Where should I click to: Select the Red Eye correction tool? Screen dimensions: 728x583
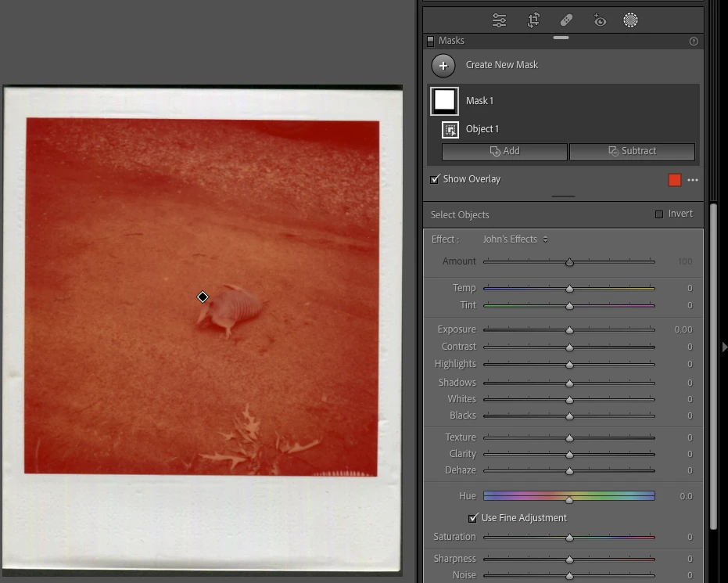coord(600,20)
